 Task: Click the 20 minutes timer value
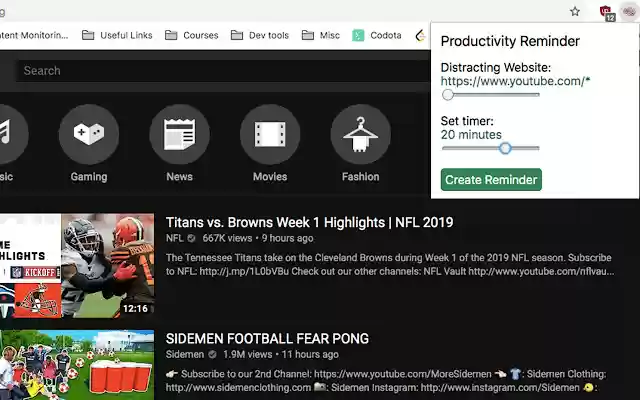[x=471, y=135]
